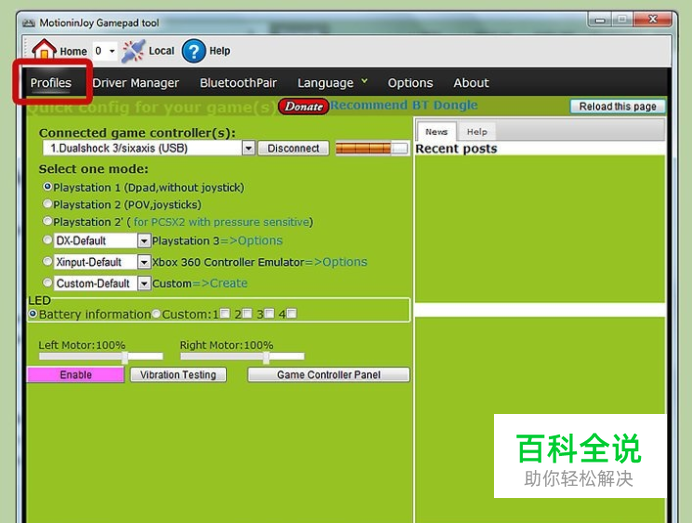Click the Home house icon
Screen dimensions: 692x523
click(x=44, y=49)
